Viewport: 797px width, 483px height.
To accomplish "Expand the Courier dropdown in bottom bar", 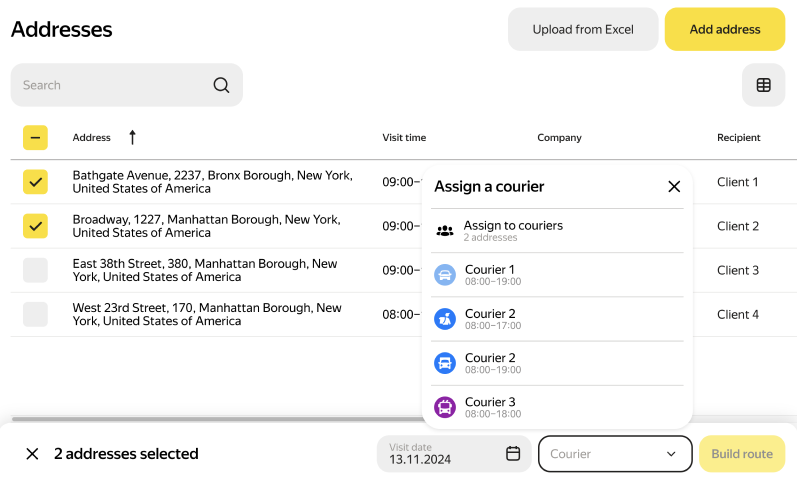I will (615, 454).
